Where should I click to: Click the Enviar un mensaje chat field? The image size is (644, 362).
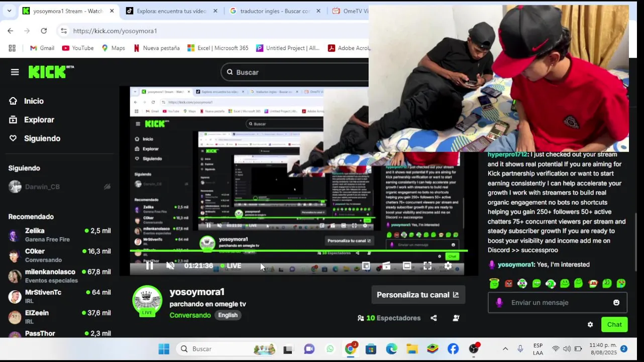557,303
